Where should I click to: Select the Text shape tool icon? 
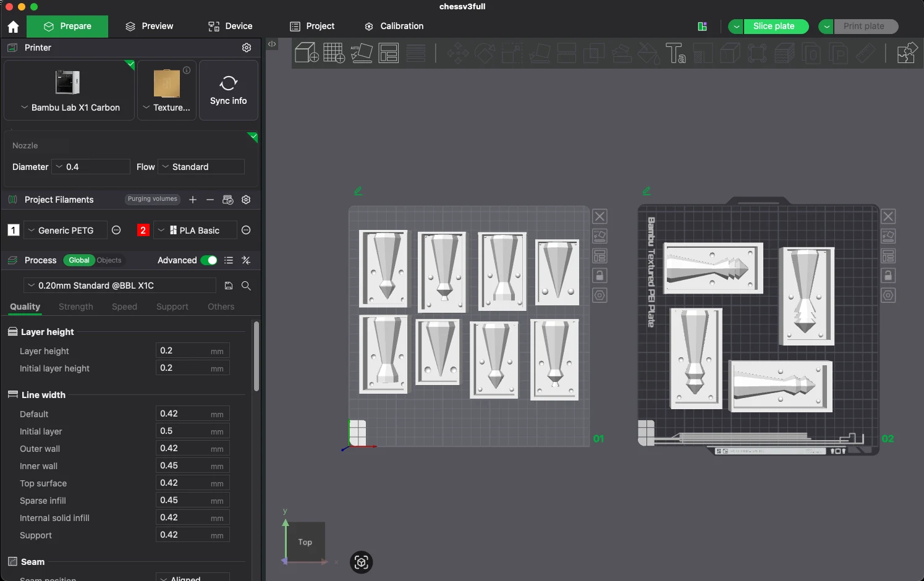click(675, 53)
